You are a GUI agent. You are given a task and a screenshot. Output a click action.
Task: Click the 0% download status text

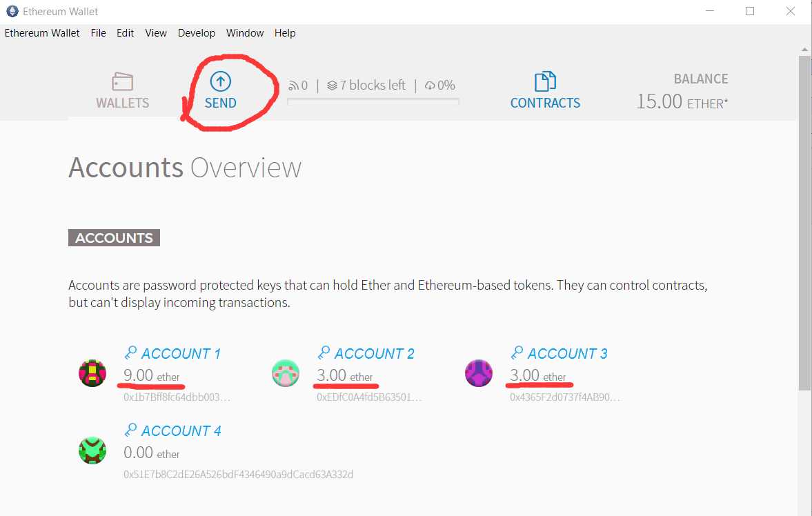pyautogui.click(x=446, y=85)
